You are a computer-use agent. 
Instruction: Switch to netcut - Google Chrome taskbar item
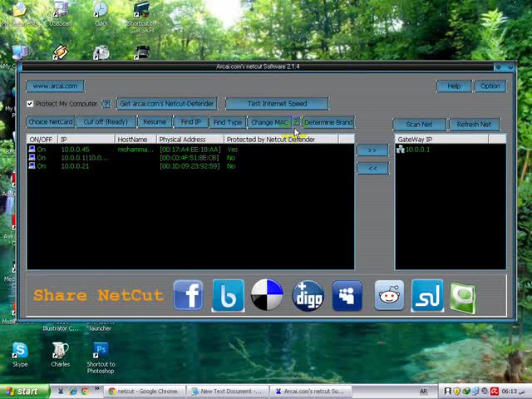pos(145,392)
